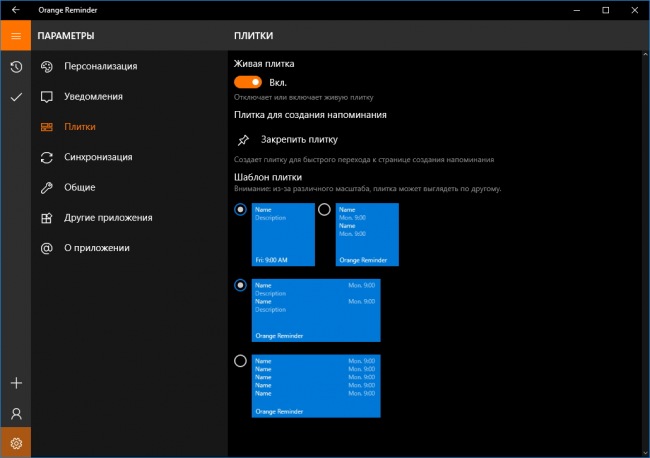Viewport: 650px width, 458px height.
Task: Open the Плитки settings section
Action: click(x=129, y=127)
